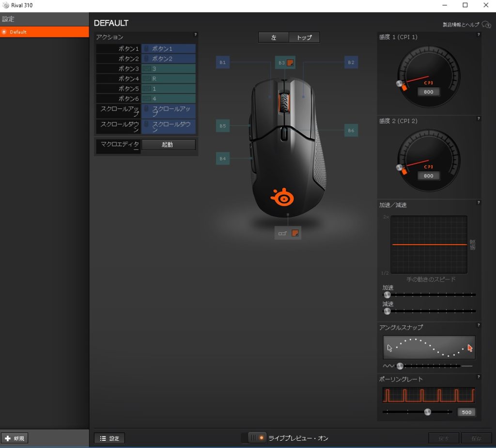Click the CPI 2 value field 800

[x=429, y=176]
